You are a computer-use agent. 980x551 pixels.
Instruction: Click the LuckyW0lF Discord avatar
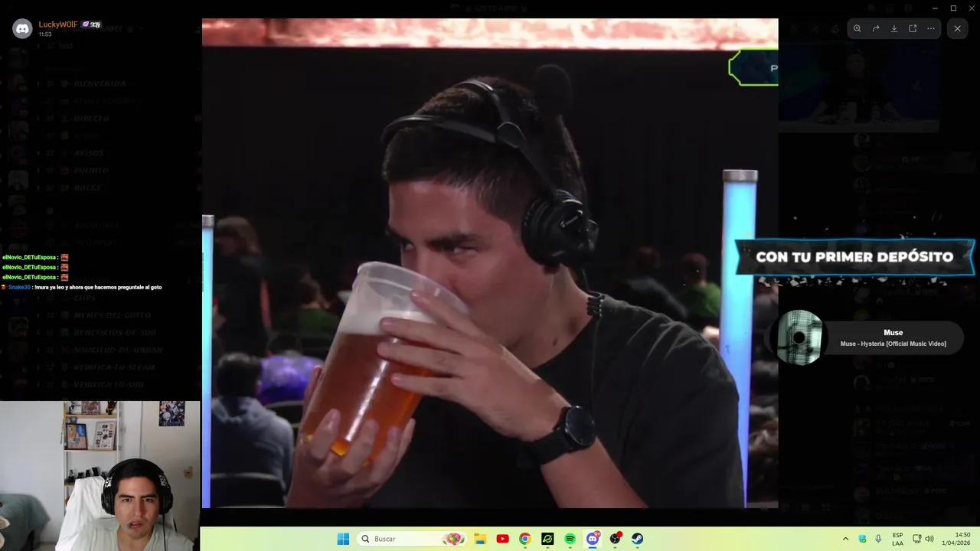(x=22, y=29)
